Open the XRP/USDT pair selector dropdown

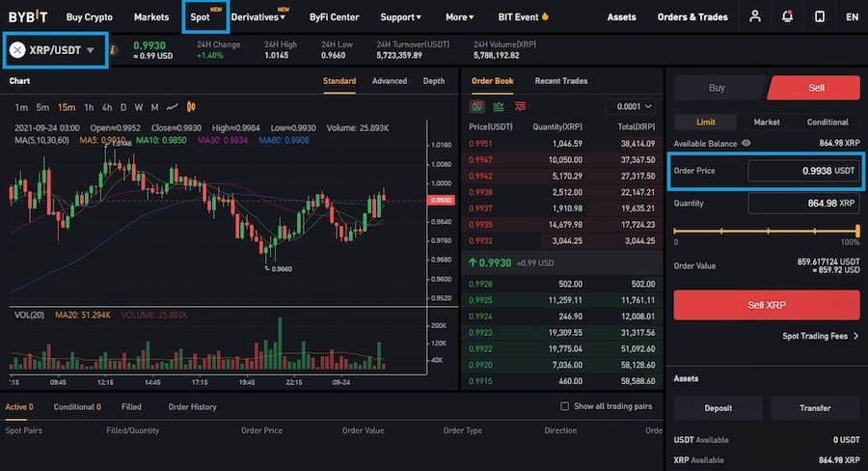pos(55,50)
